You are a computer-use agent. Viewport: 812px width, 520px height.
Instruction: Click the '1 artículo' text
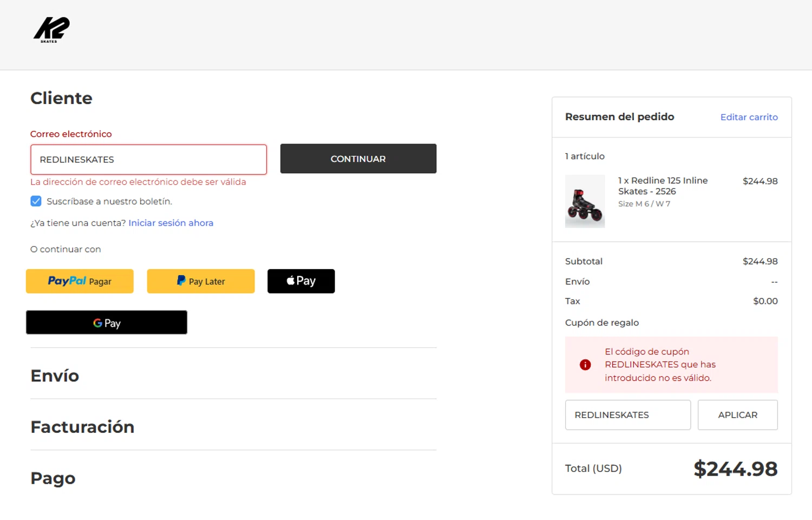[x=585, y=156]
